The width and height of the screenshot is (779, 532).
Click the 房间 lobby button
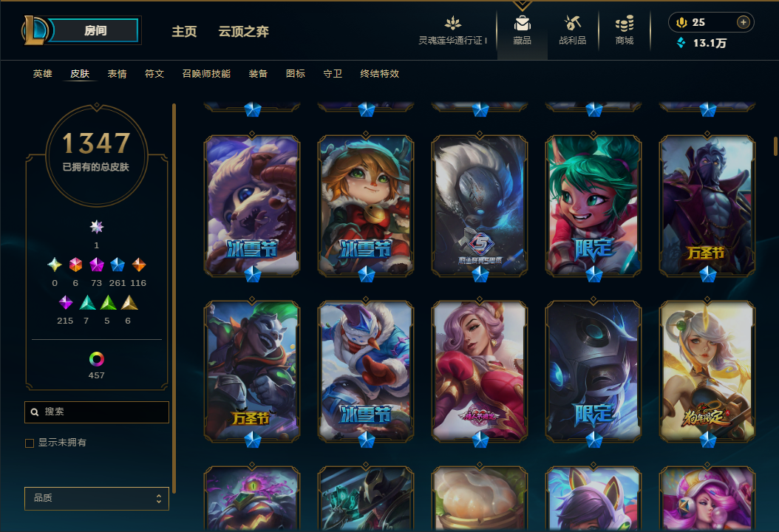point(95,30)
